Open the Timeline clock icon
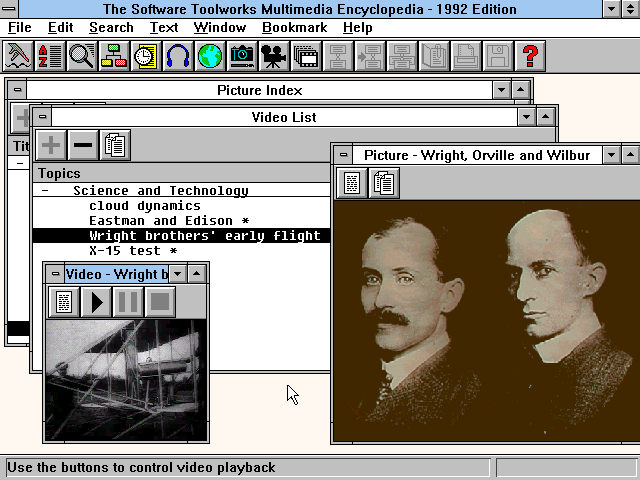The image size is (640, 480). click(146, 56)
